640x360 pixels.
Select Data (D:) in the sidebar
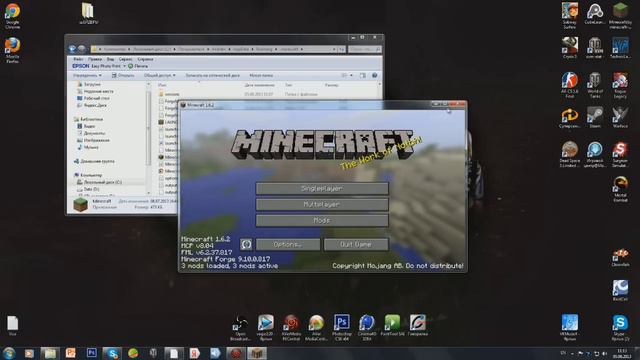(x=88, y=189)
